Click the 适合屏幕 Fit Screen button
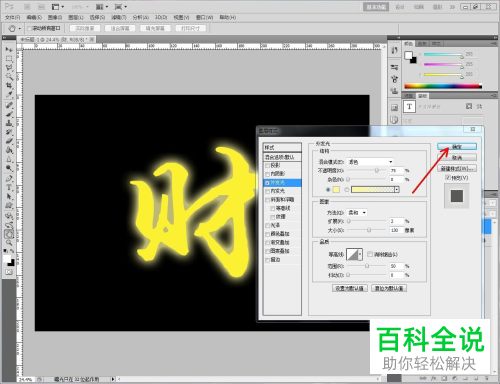The height and width of the screenshot is (384, 500). [120, 29]
